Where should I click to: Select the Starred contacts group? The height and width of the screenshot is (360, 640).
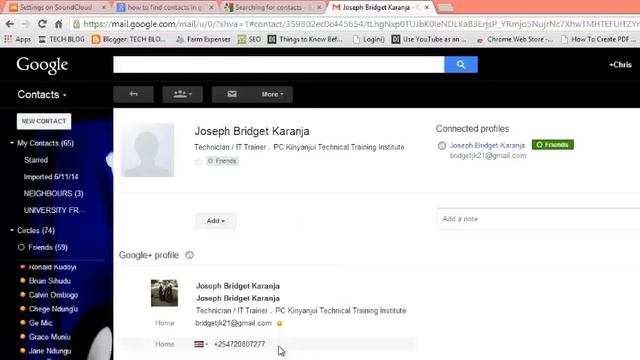(36, 160)
